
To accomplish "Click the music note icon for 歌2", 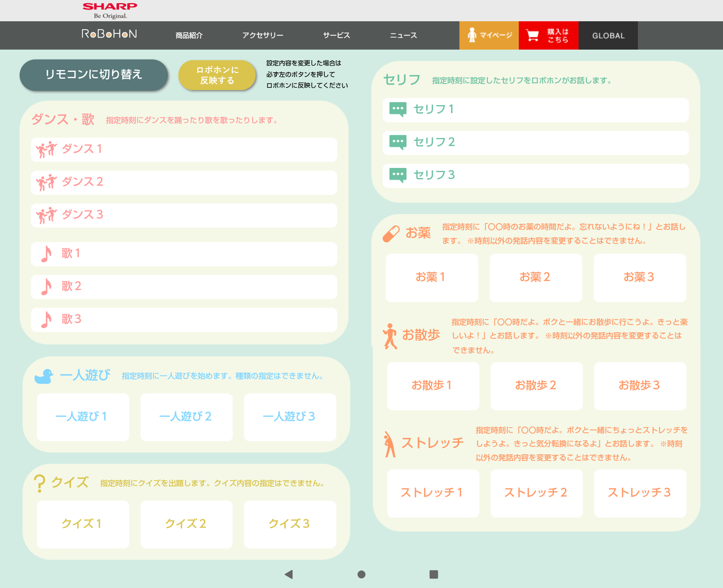I will (x=46, y=287).
